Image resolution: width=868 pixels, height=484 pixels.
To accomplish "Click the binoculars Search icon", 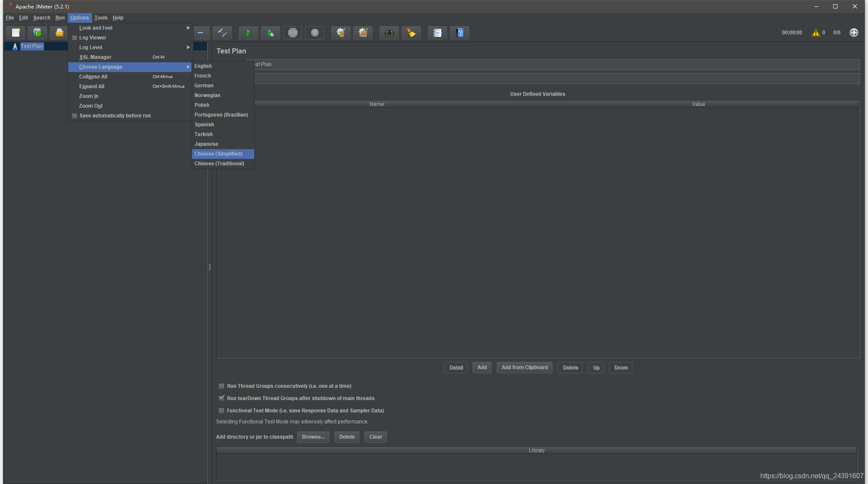I will [389, 33].
